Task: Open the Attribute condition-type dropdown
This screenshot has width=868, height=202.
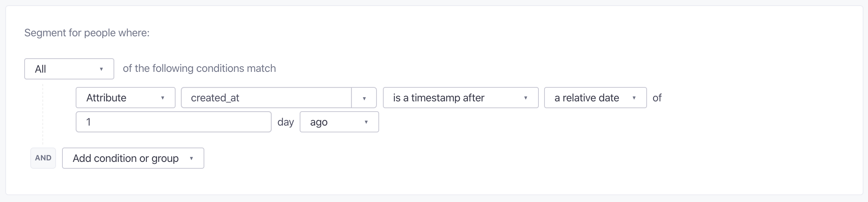Action: click(x=126, y=98)
